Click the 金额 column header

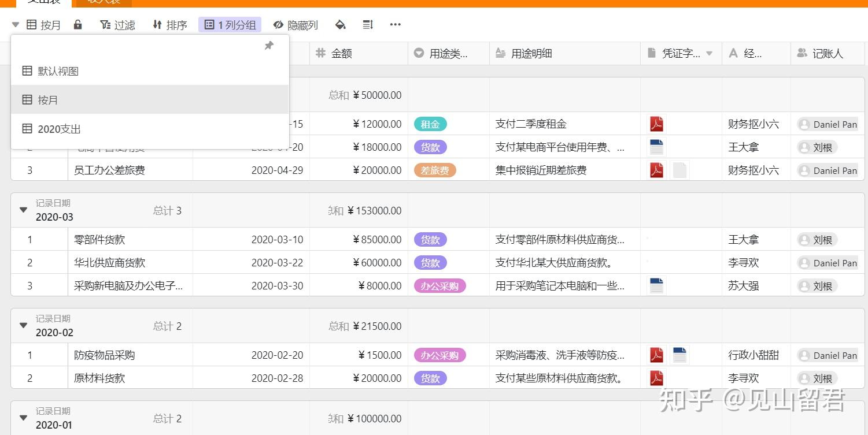coord(359,53)
